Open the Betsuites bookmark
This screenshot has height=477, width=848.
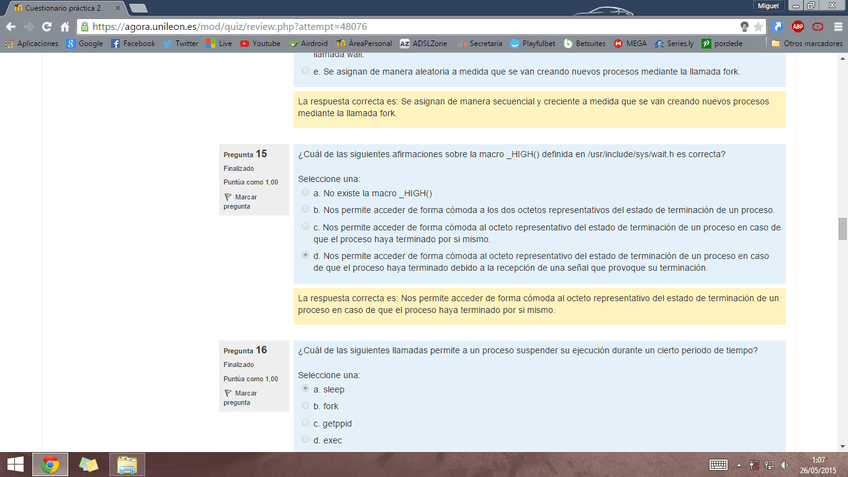point(585,43)
